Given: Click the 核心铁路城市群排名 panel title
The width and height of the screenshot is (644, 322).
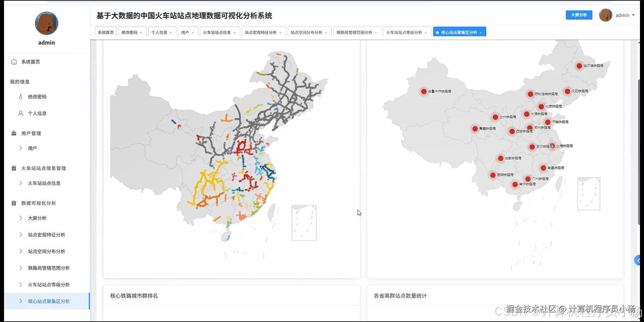Looking at the screenshot, I should coord(134,296).
